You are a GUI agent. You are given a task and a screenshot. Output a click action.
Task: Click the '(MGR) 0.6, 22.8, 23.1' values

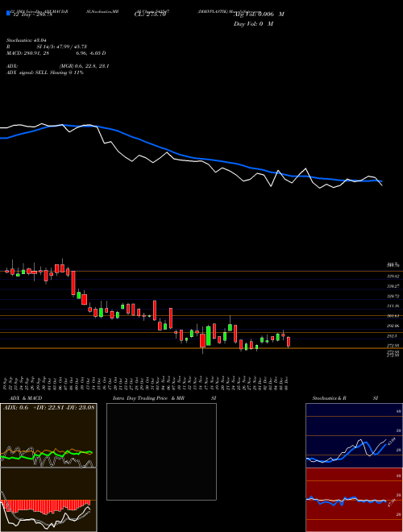click(x=84, y=66)
